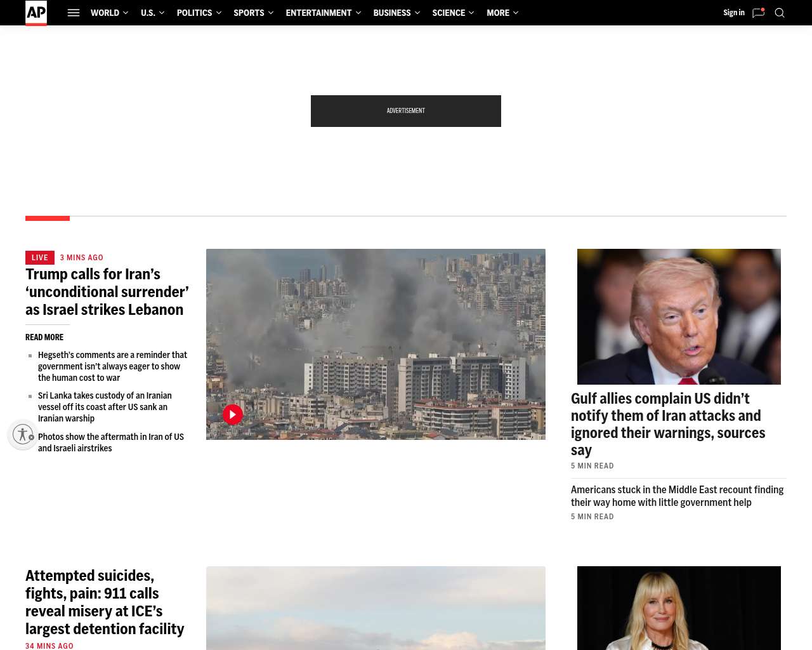Click the AP logo home icon
Image resolution: width=812 pixels, height=650 pixels.
click(x=36, y=13)
